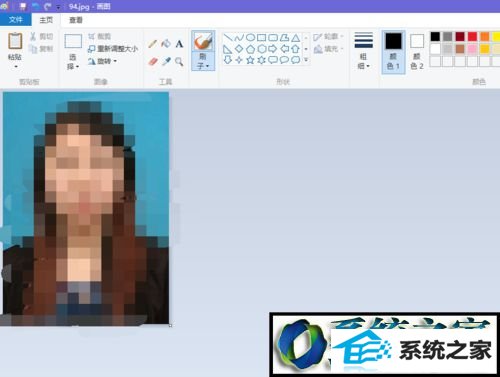Pick the brown color swatch
The width and height of the screenshot is (500, 377).
pos(460,49)
